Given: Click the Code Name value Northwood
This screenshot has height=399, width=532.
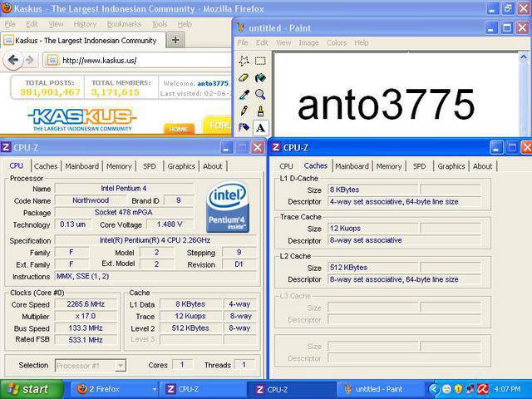Looking at the screenshot, I should (91, 200).
